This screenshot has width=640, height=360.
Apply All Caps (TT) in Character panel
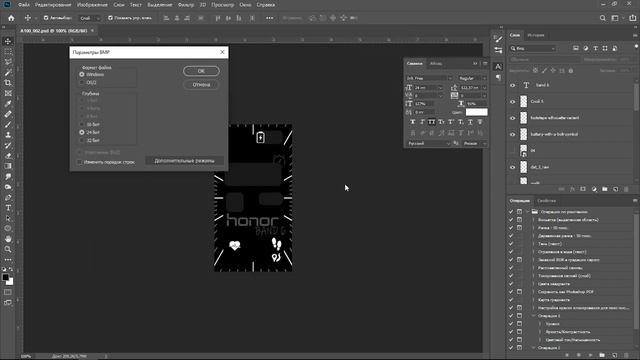tap(431, 122)
